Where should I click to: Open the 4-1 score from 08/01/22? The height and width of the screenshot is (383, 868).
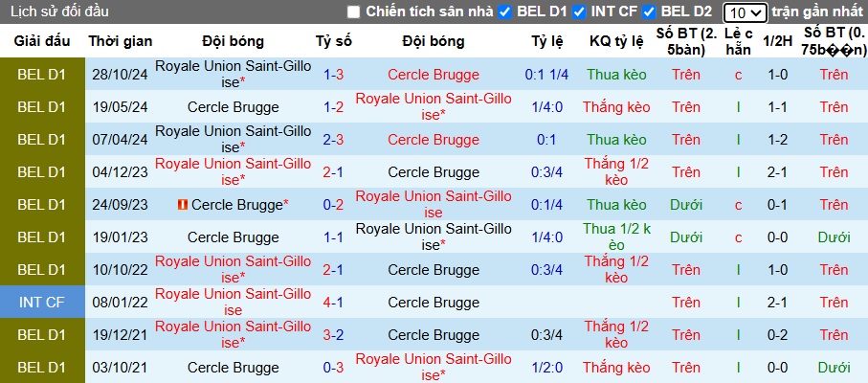point(334,303)
